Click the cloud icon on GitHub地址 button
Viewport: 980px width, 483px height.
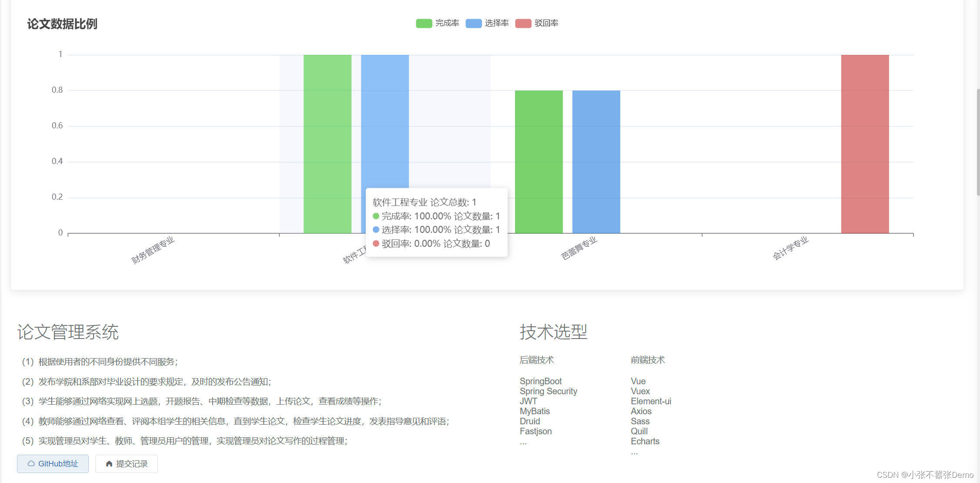click(31, 464)
